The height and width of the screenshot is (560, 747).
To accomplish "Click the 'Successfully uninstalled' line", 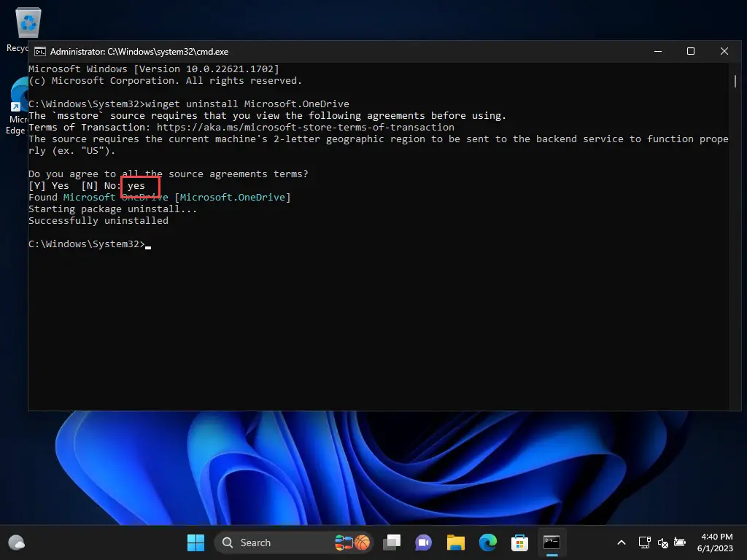I will coord(98,220).
